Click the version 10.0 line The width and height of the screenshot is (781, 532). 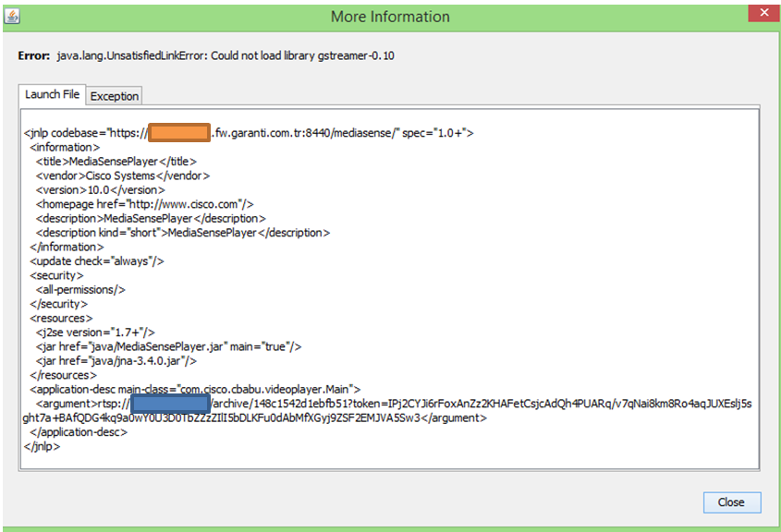coord(100,190)
